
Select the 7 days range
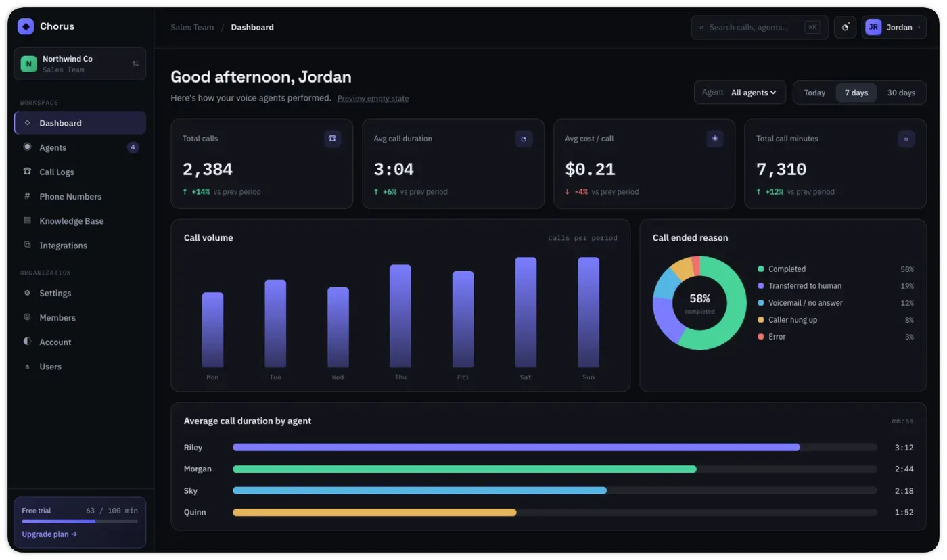(x=856, y=93)
